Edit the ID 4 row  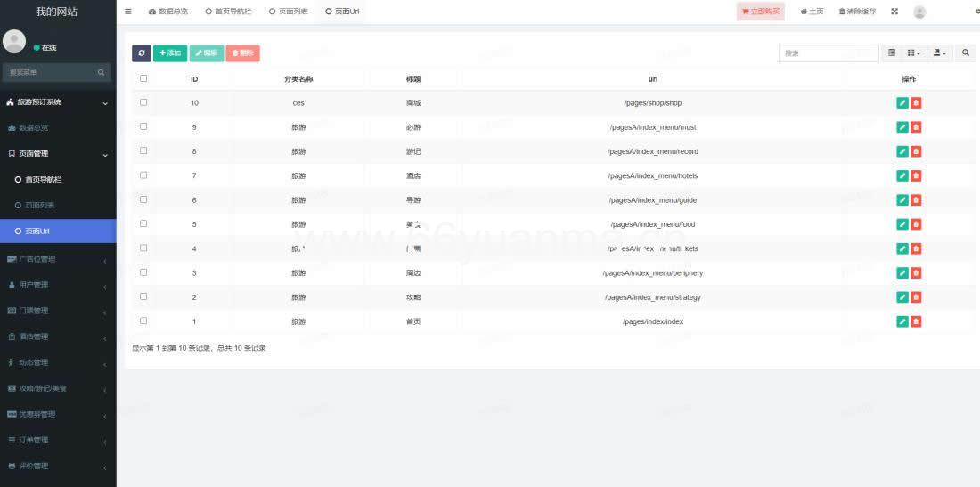pos(902,248)
